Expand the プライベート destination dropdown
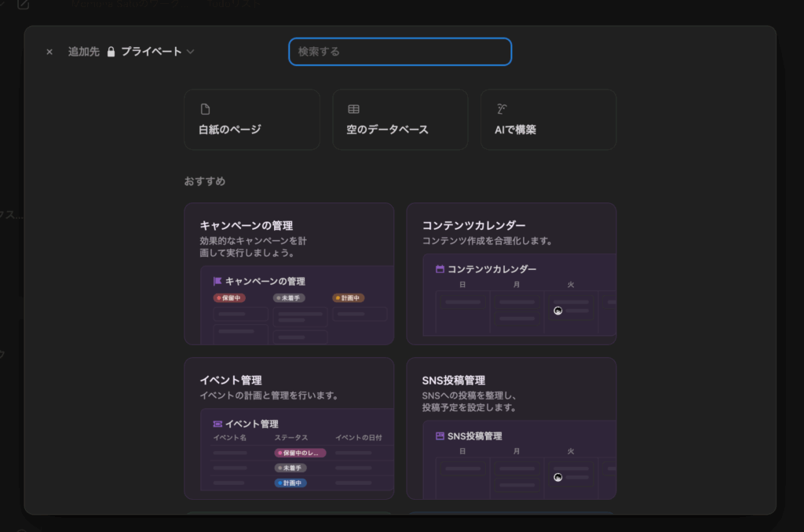 coord(151,52)
